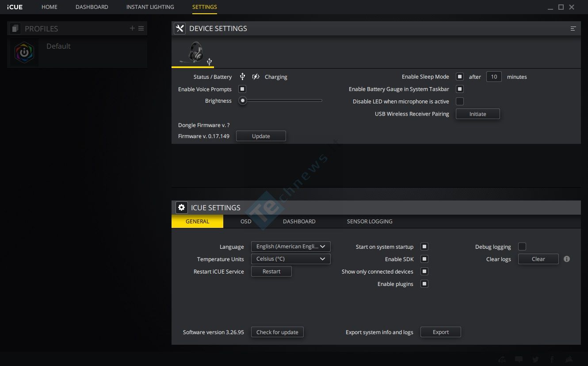Click the sleep minutes input field
Viewport: 588px width, 366px height.
494,77
